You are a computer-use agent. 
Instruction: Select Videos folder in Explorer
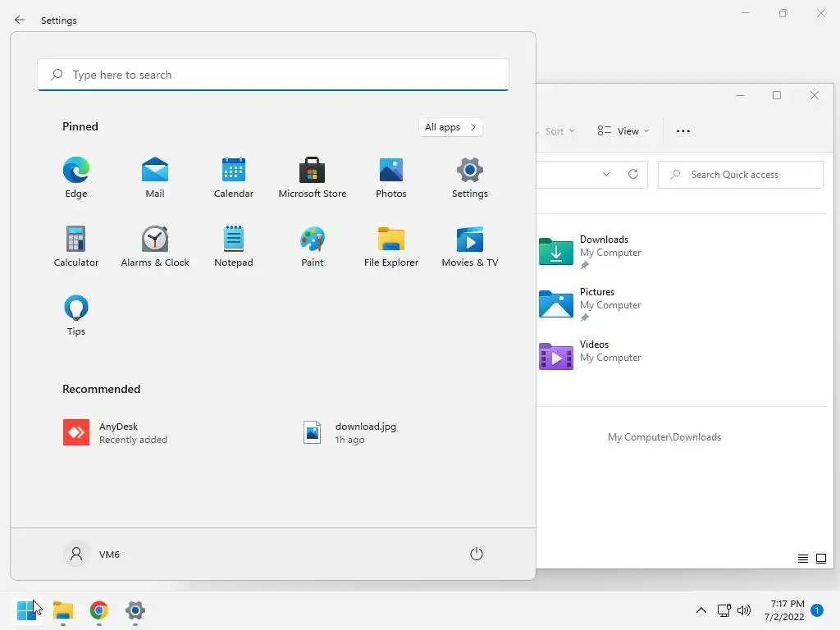tap(591, 356)
